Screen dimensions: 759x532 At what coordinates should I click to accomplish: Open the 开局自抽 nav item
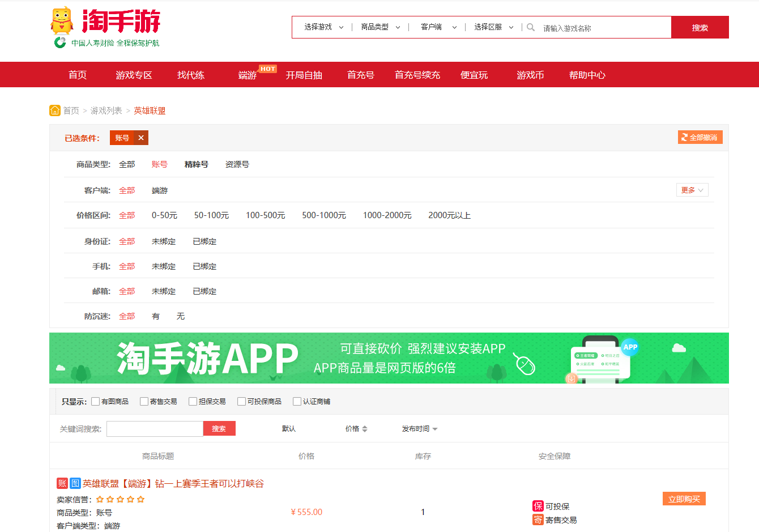click(x=304, y=75)
